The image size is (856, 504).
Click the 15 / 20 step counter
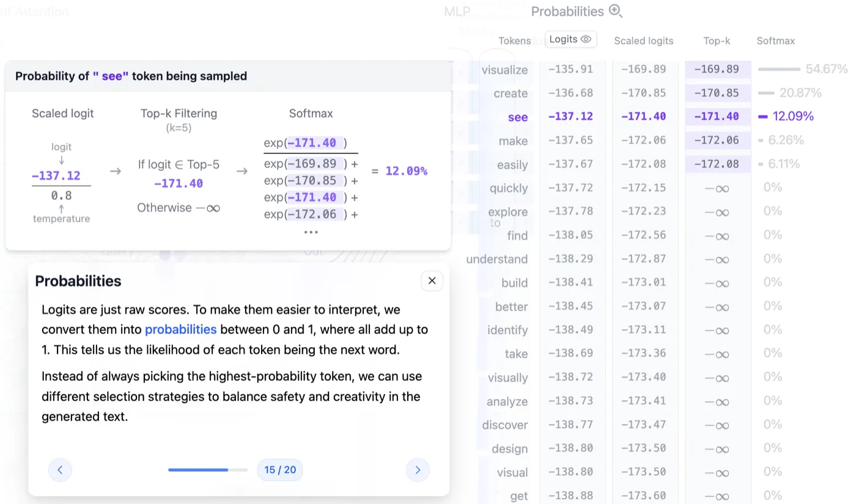280,470
